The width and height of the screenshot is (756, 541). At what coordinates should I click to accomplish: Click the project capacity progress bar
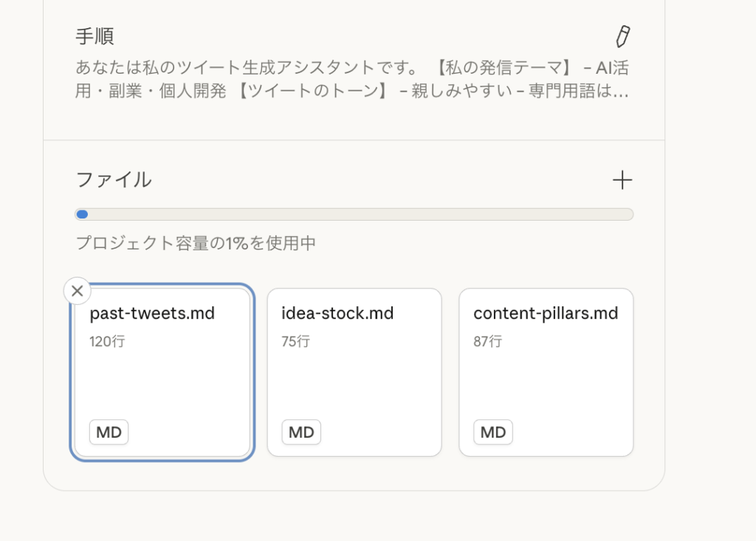pyautogui.click(x=354, y=214)
